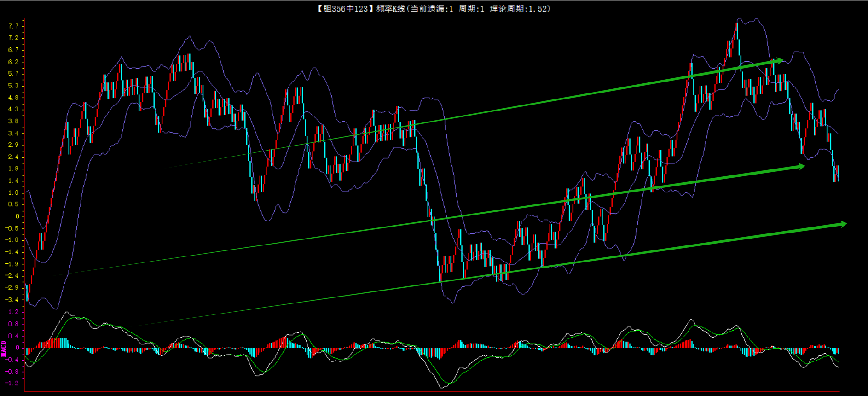Image resolution: width=868 pixels, height=396 pixels.
Task: Select the 7.7 label on price axis
Action: [13, 26]
